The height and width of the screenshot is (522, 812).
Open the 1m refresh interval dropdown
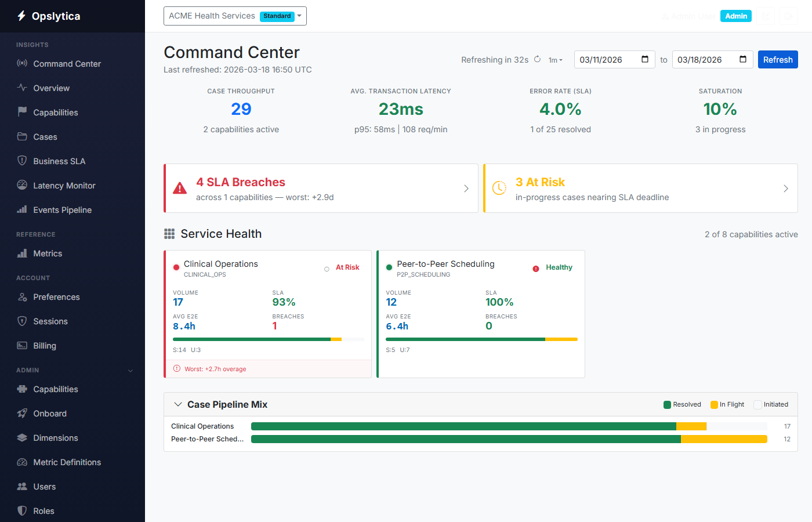[x=555, y=60]
